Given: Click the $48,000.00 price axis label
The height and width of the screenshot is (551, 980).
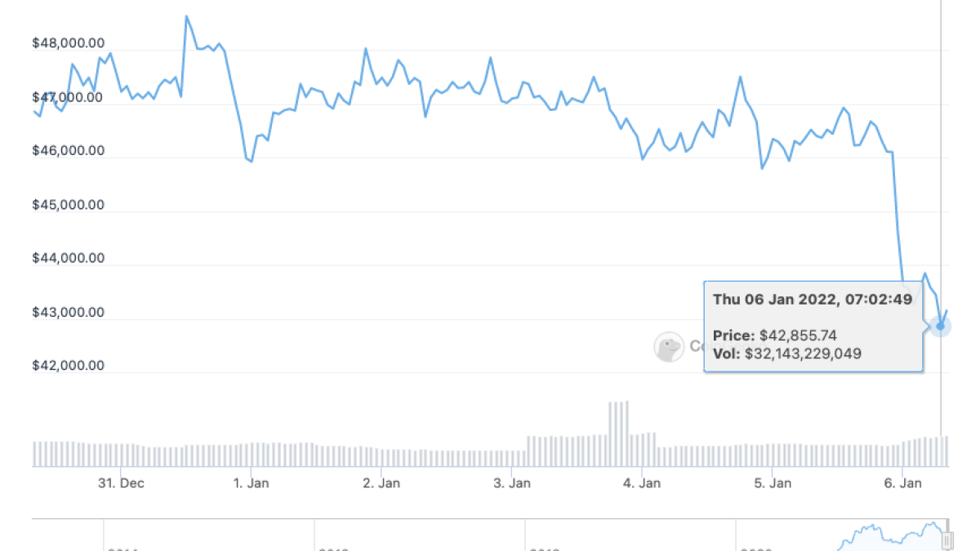Looking at the screenshot, I should coord(68,44).
